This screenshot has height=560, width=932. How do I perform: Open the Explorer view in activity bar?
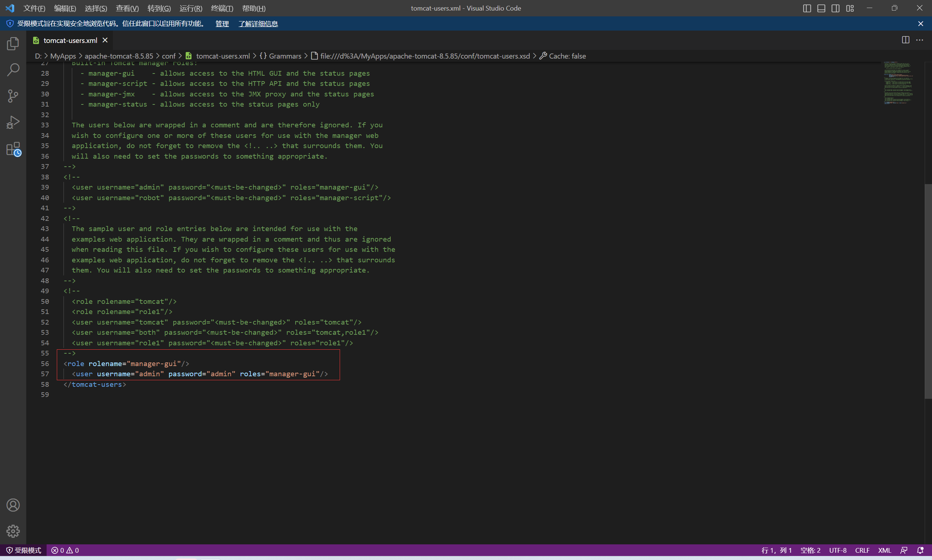click(x=13, y=44)
